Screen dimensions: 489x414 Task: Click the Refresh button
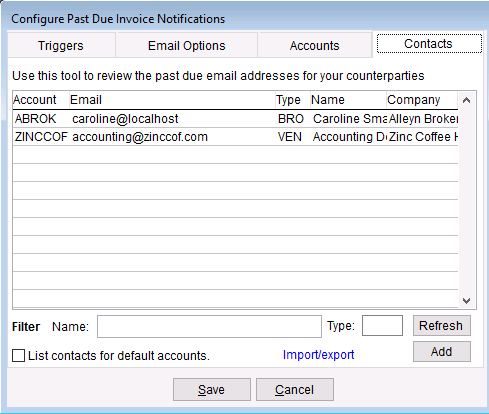(442, 325)
